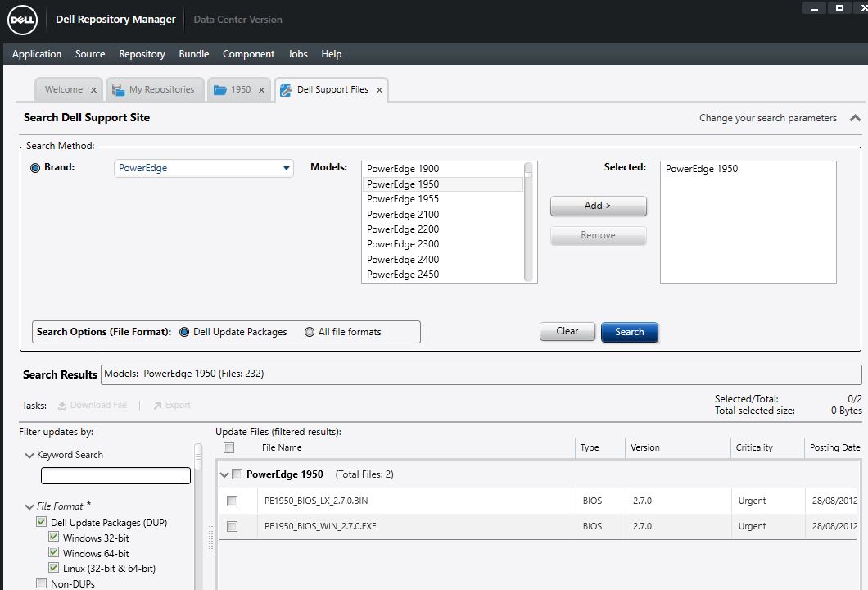Tick checkbox for PE1950_BIOS_LX_2.7.0.BIN
The height and width of the screenshot is (590, 868).
[x=232, y=501]
